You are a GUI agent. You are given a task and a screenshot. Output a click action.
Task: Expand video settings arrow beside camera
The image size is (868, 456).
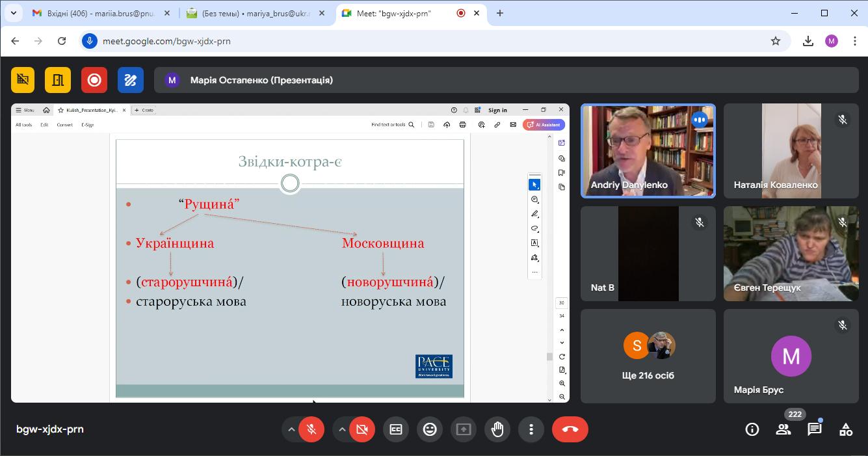(342, 429)
